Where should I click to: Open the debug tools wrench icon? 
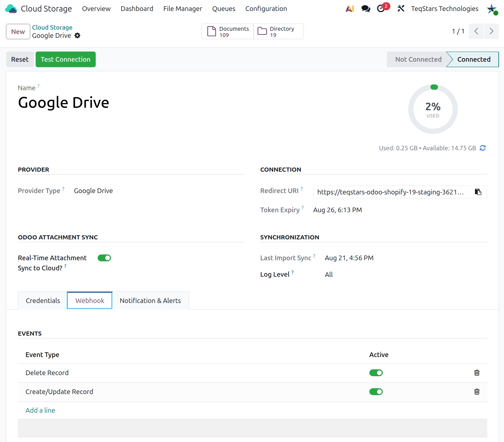click(x=401, y=9)
